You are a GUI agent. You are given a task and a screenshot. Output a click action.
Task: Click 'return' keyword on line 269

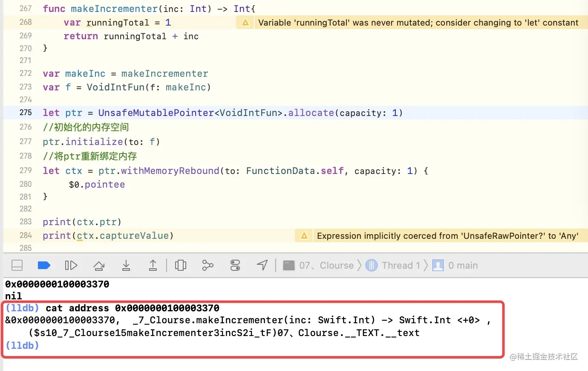(81, 36)
